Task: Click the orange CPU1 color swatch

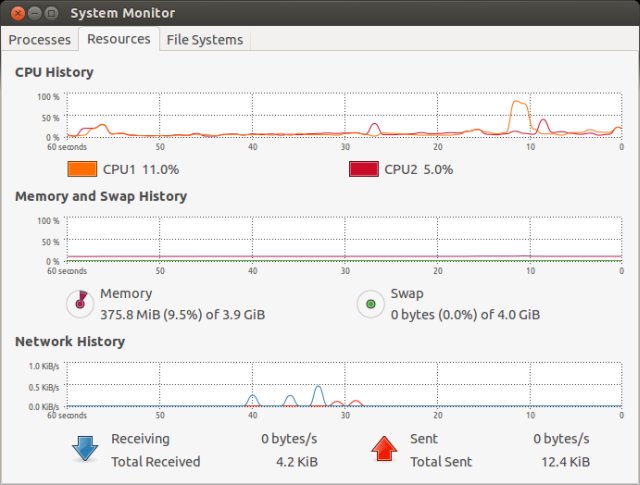Action: (82, 169)
